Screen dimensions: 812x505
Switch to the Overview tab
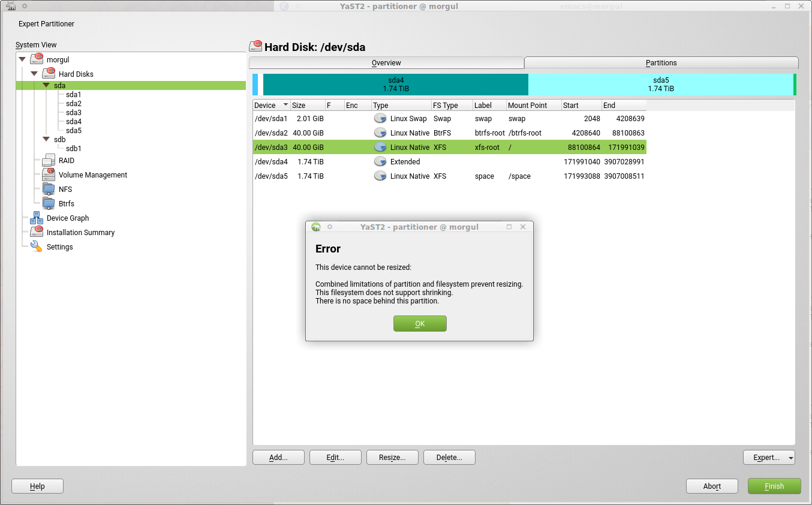(x=386, y=63)
